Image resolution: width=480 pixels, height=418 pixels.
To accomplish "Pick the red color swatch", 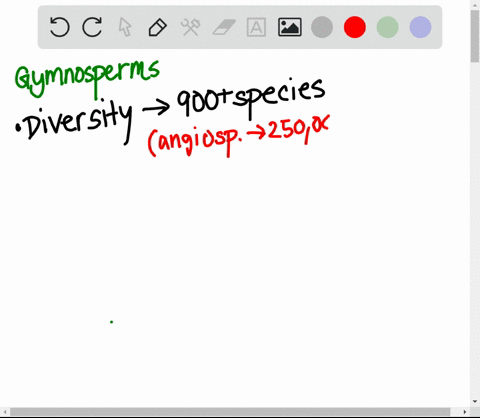I will (x=355, y=27).
